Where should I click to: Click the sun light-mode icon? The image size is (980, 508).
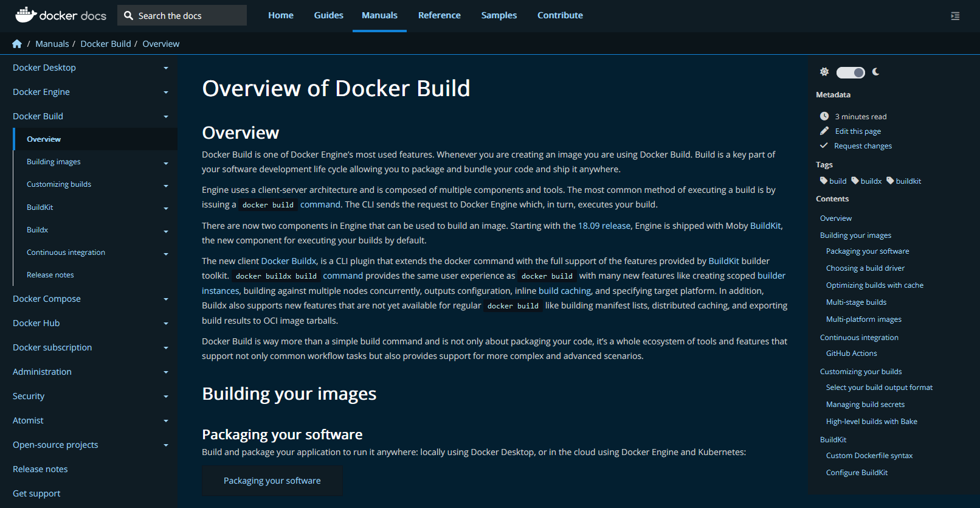pyautogui.click(x=824, y=72)
